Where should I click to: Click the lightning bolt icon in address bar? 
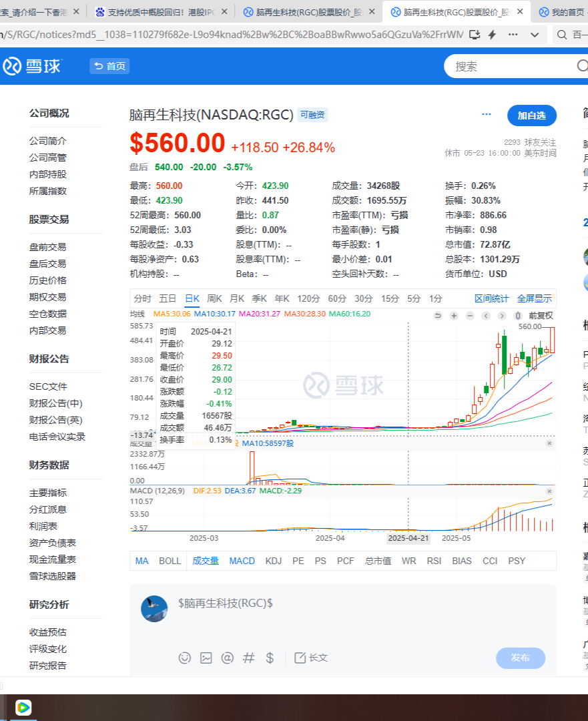pyautogui.click(x=492, y=35)
